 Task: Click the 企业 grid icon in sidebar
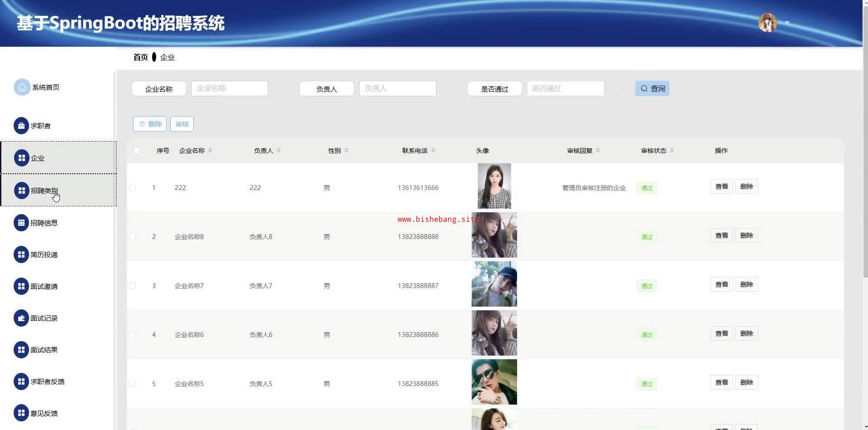pos(21,158)
